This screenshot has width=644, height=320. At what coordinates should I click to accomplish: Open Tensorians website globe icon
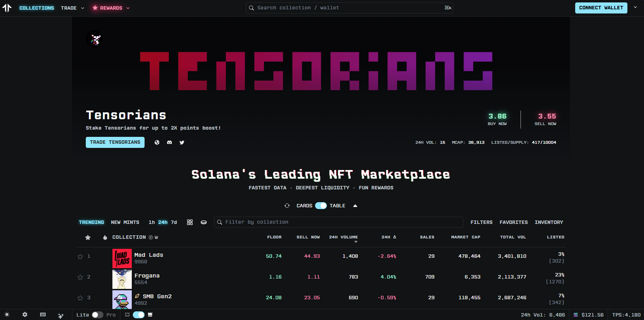click(157, 142)
